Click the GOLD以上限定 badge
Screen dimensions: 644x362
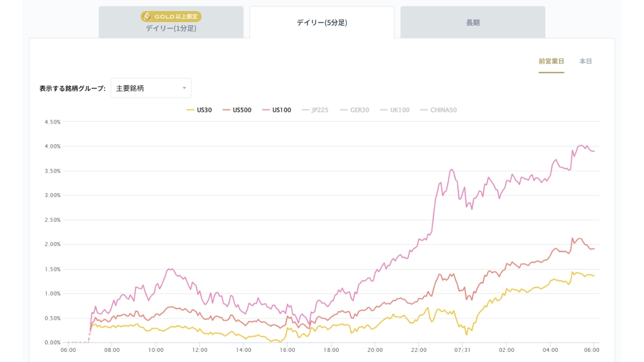pyautogui.click(x=171, y=17)
